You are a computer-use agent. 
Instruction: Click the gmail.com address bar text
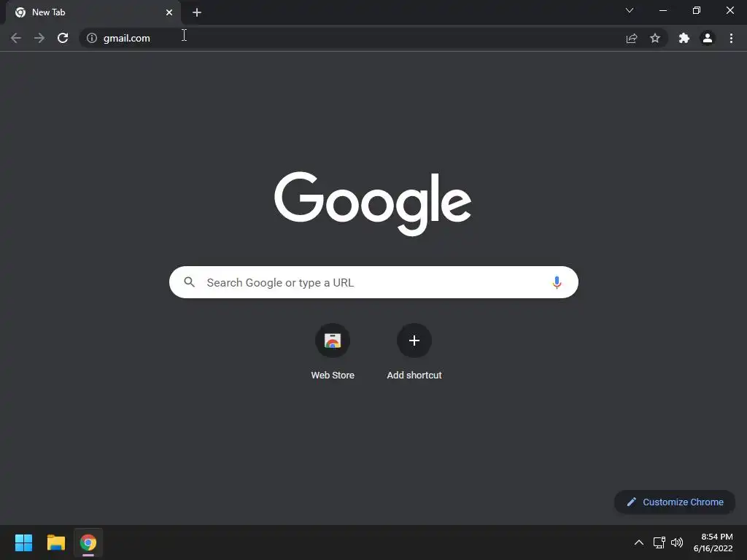tap(127, 38)
